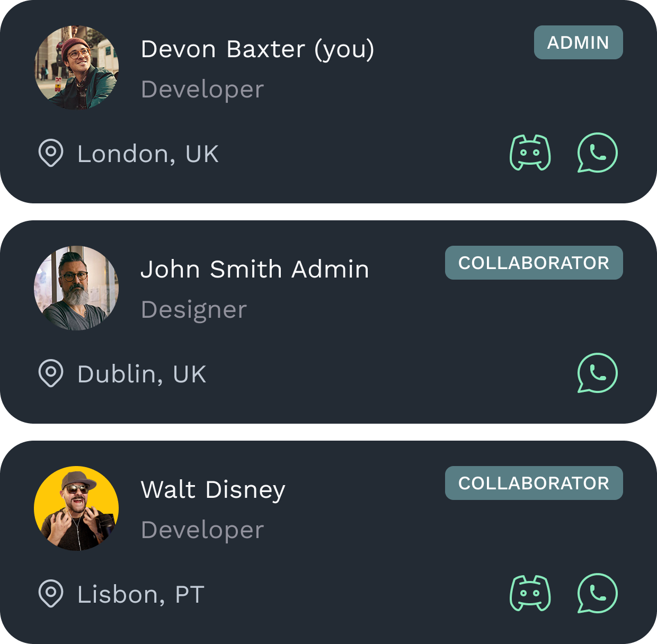Click the name Walt Disney
Screen dimensions: 657x644
pos(213,489)
